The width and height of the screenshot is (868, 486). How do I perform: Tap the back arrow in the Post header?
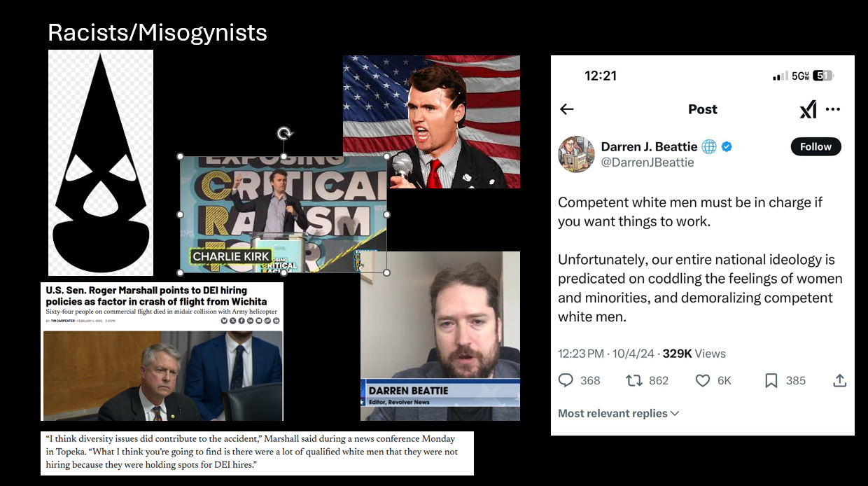567,109
